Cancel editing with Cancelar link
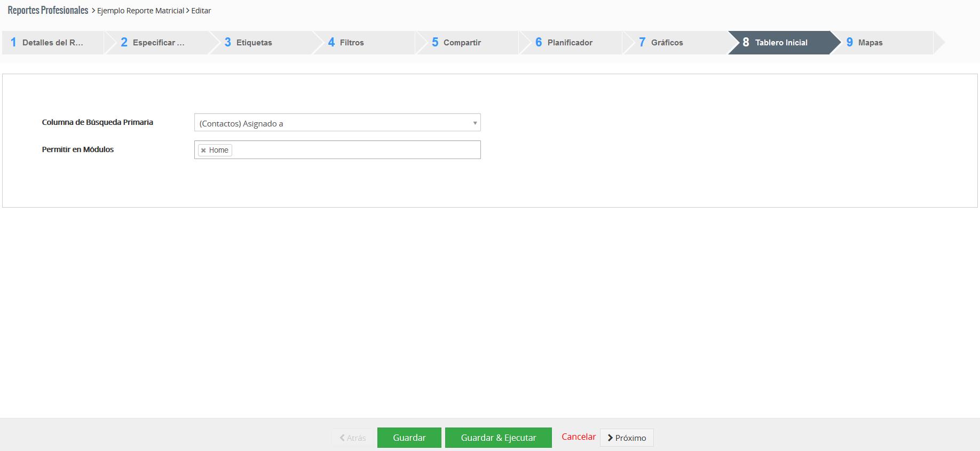Screen dimensions: 980x451 point(578,437)
